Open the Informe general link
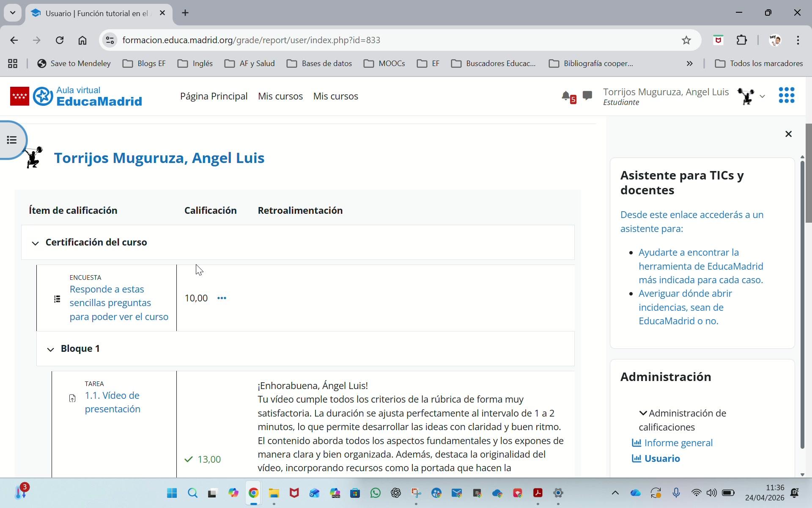812x508 pixels. pos(678,443)
